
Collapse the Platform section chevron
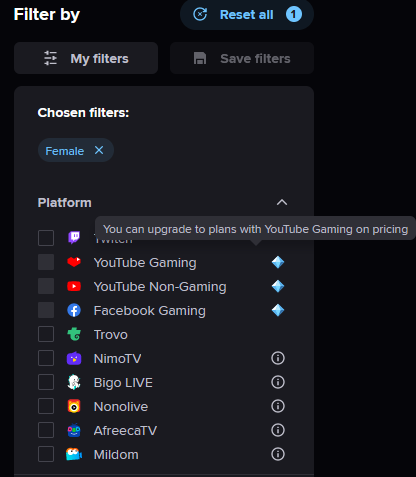(x=282, y=202)
